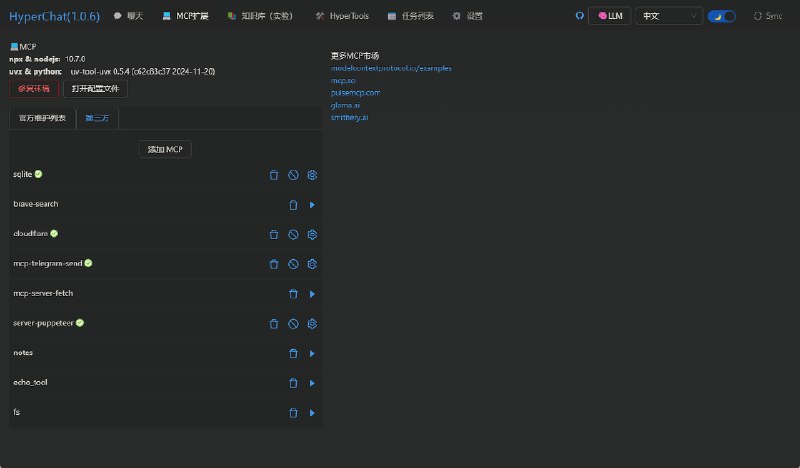Open the language dropdown showing 中文

pos(668,16)
